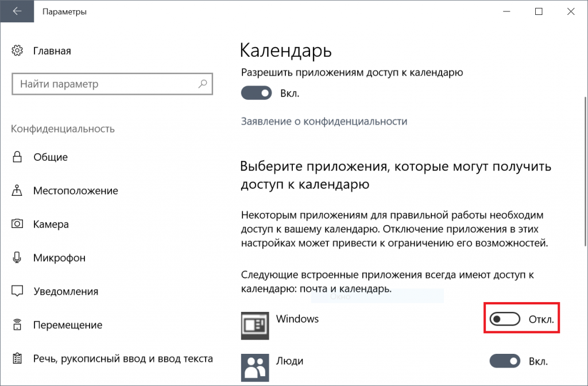Click the Найти параметр search field
This screenshot has height=386, width=588.
tap(113, 84)
